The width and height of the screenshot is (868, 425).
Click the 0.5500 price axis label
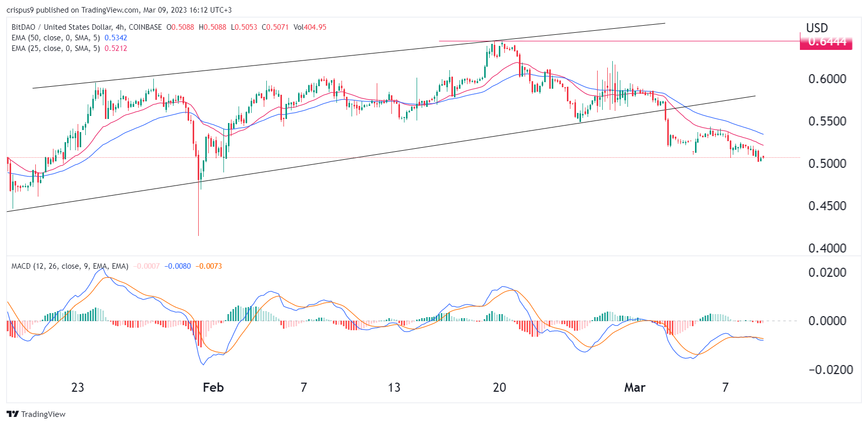tap(827, 122)
